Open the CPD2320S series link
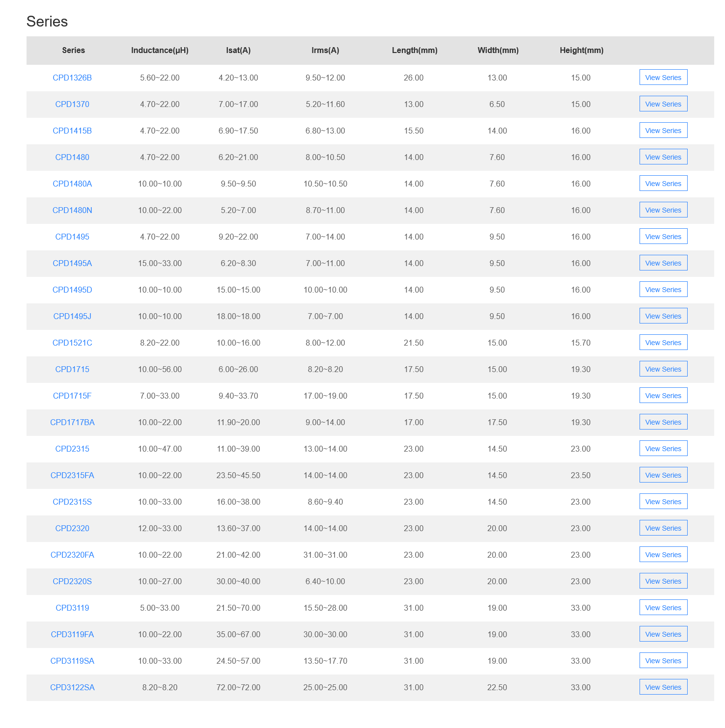The height and width of the screenshot is (728, 725). pos(72,581)
